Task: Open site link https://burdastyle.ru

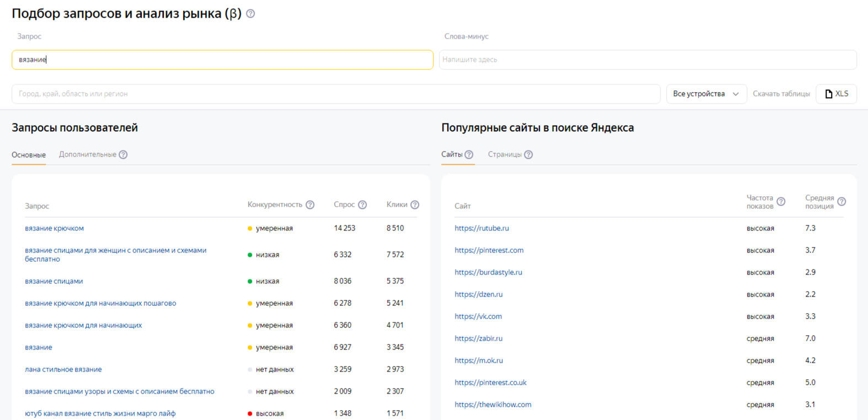Action: pos(488,272)
